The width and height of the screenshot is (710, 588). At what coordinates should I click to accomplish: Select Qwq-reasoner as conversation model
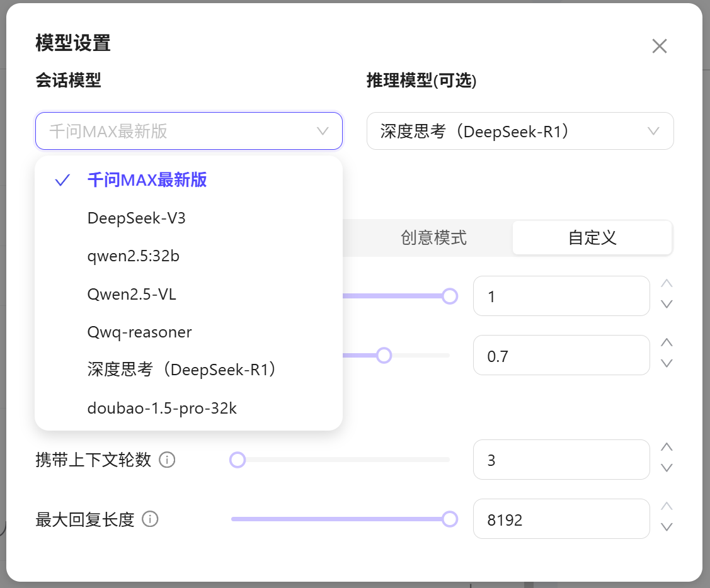(x=139, y=332)
